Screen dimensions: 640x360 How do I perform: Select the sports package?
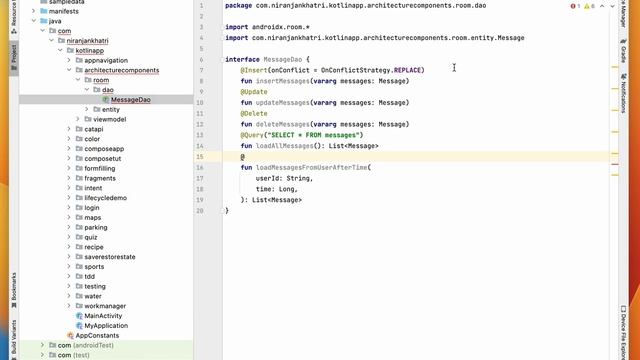pyautogui.click(x=94, y=267)
